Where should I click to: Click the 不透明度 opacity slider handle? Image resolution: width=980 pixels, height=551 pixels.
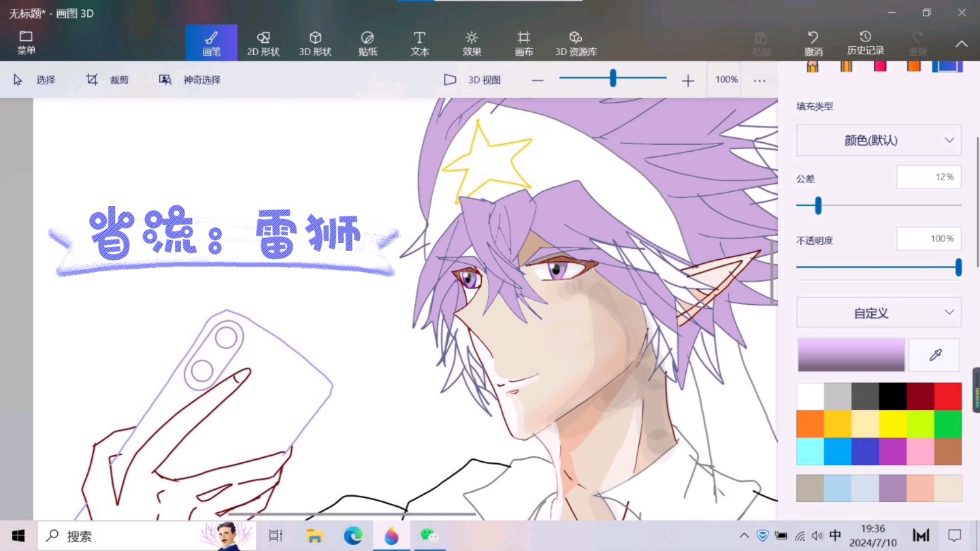click(958, 267)
